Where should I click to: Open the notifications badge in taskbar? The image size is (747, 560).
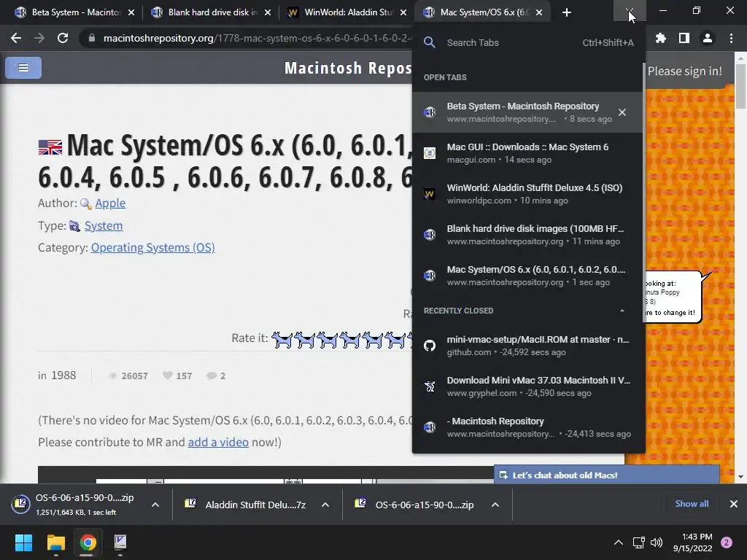click(727, 542)
